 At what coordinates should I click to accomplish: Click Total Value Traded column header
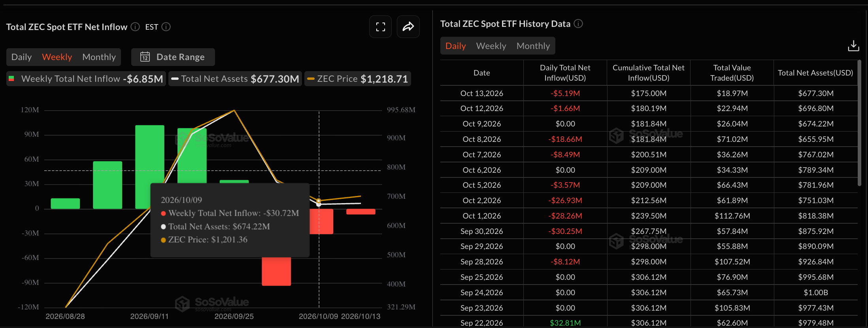coord(732,73)
